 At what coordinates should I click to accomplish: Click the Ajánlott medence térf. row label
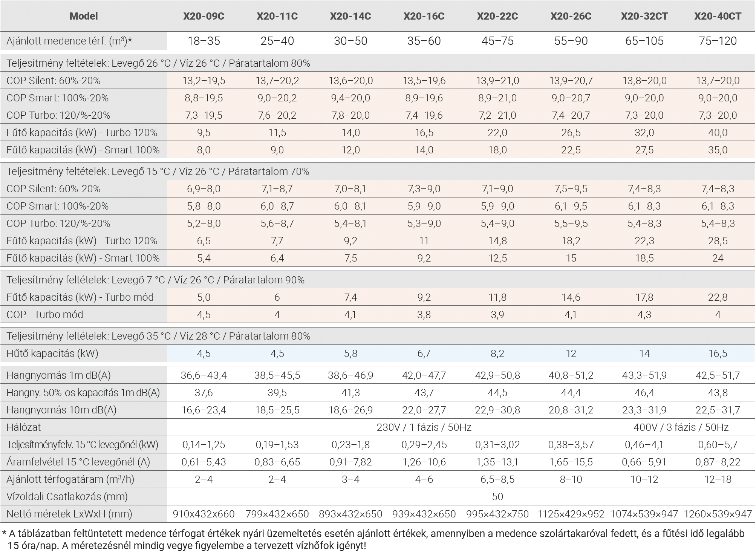click(69, 41)
